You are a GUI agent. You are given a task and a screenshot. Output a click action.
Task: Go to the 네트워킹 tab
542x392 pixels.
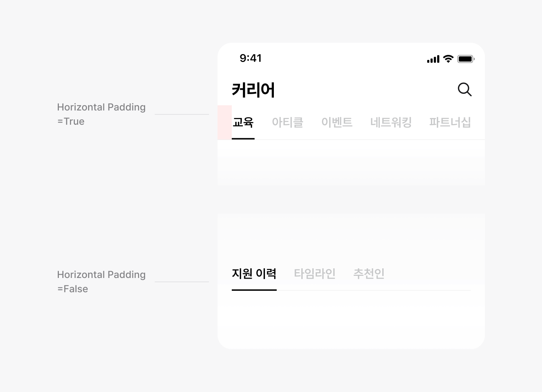pos(391,122)
